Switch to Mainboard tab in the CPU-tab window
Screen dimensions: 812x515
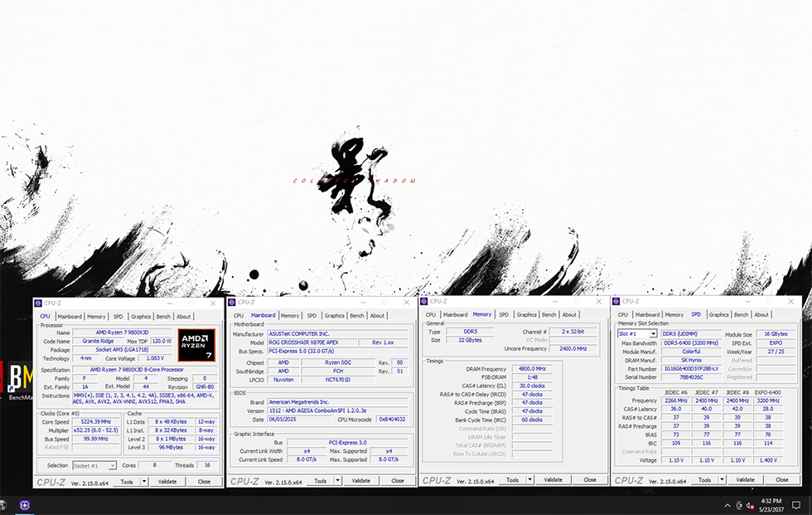(x=70, y=317)
